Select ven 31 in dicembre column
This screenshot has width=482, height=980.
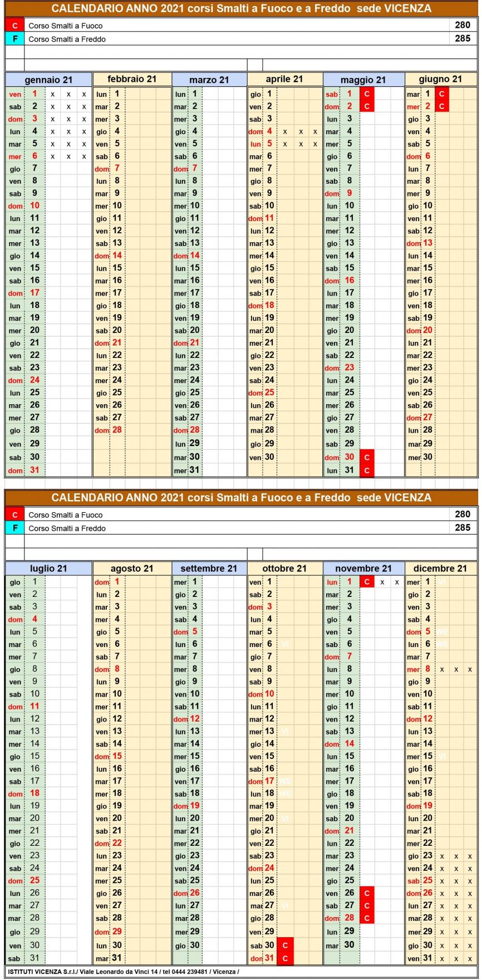click(x=420, y=958)
